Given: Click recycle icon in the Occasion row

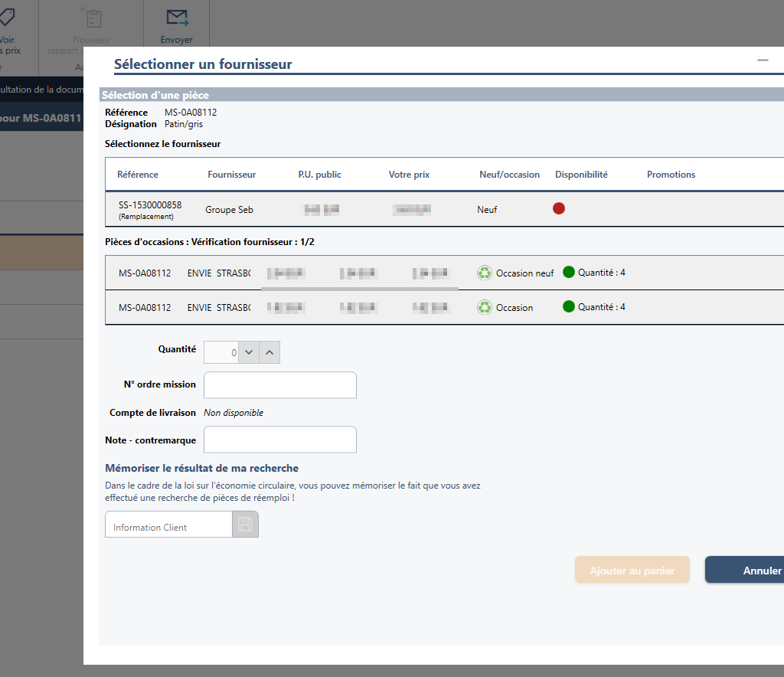Looking at the screenshot, I should tap(485, 307).
